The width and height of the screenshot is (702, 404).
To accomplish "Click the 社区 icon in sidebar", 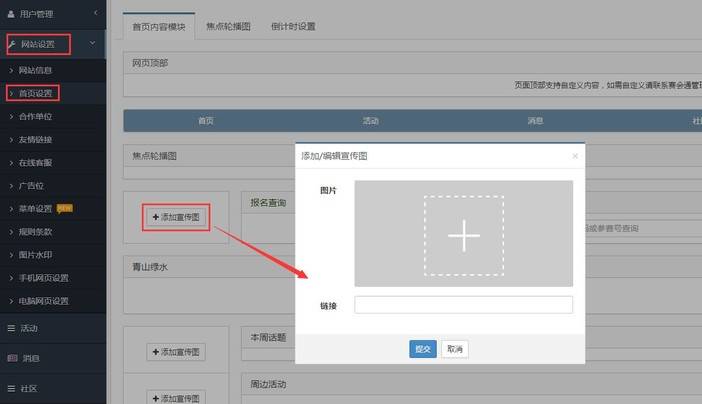I will (11, 388).
